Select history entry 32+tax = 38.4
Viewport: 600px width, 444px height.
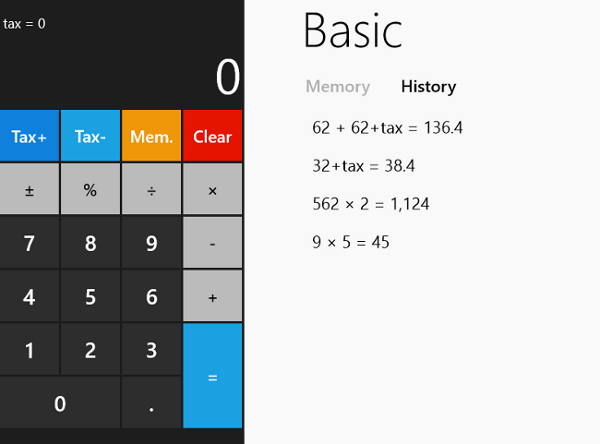click(364, 166)
